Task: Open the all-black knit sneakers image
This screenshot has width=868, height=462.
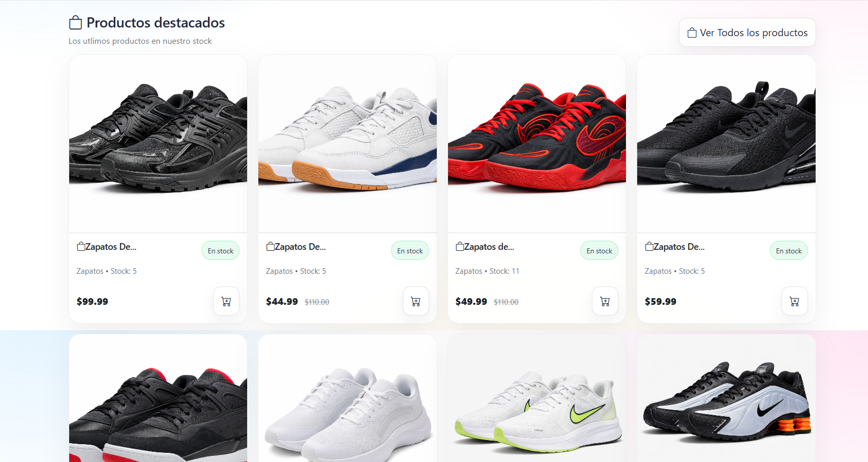Action: tap(726, 144)
